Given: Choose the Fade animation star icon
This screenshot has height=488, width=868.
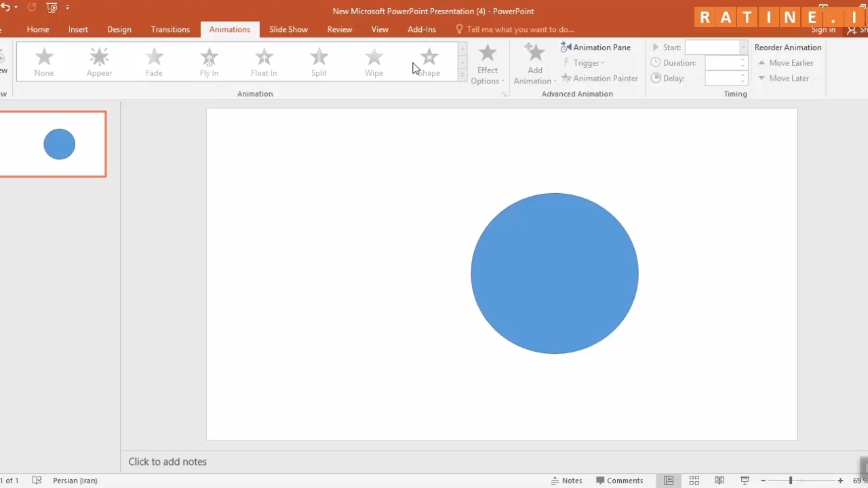Looking at the screenshot, I should 154,58.
